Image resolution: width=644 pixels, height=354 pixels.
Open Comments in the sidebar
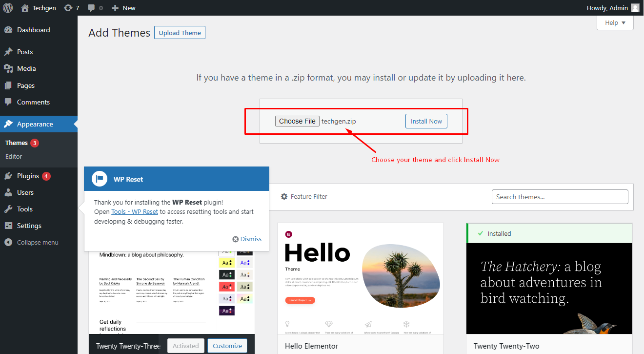39,102
